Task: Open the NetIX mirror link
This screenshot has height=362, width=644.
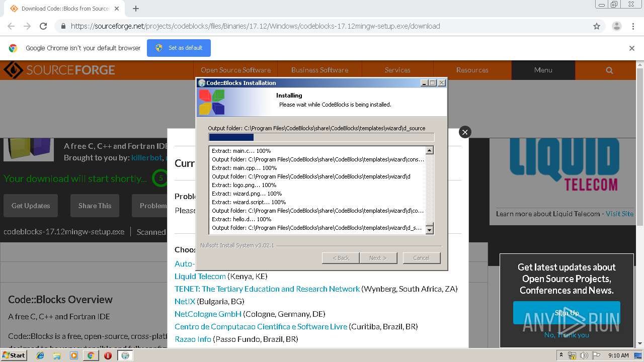Action: 185,301
